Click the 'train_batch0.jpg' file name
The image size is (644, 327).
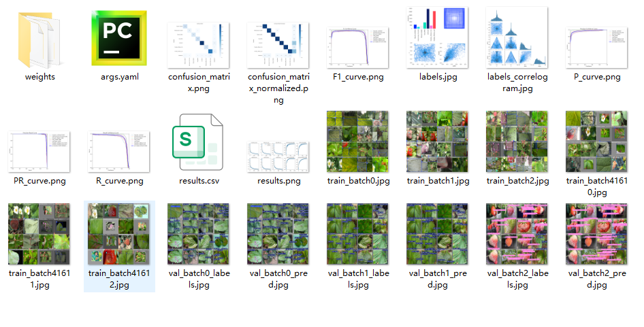(x=358, y=181)
